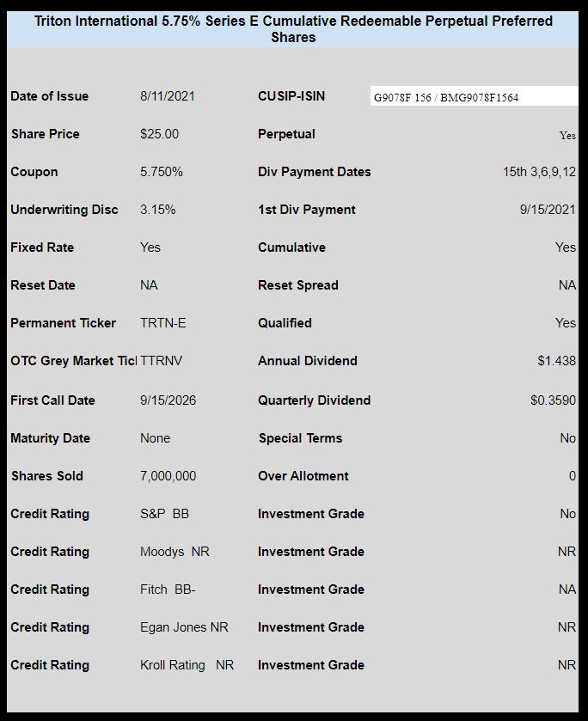Click the Kroll Rating NR cell
This screenshot has height=721, width=588.
coord(187,665)
